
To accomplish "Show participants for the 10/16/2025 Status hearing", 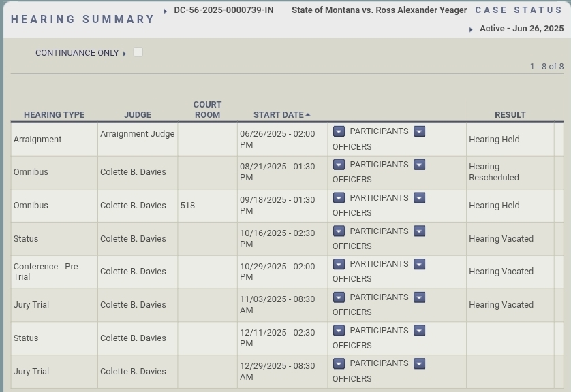I will tap(339, 231).
